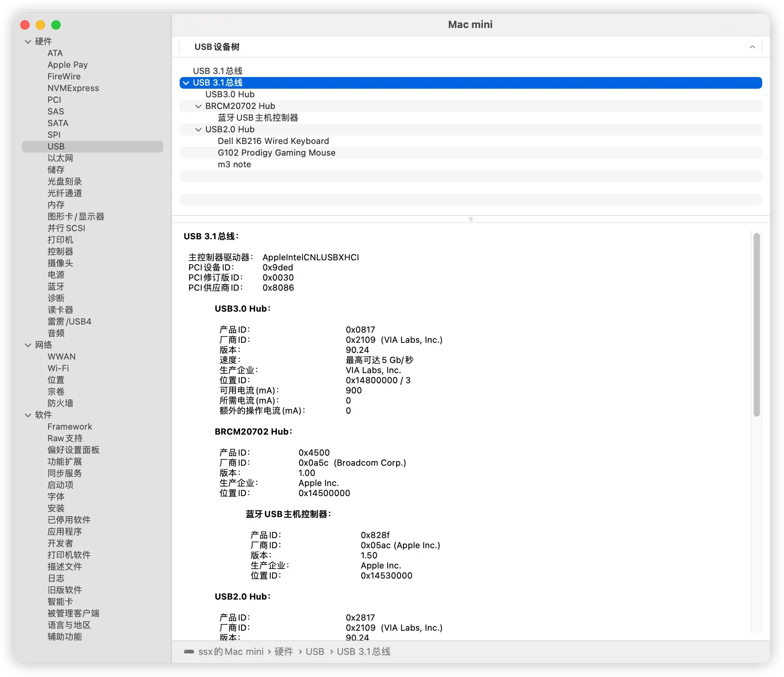Collapse the selected USB 3.1总线 node
This screenshot has width=784, height=677.
click(186, 83)
